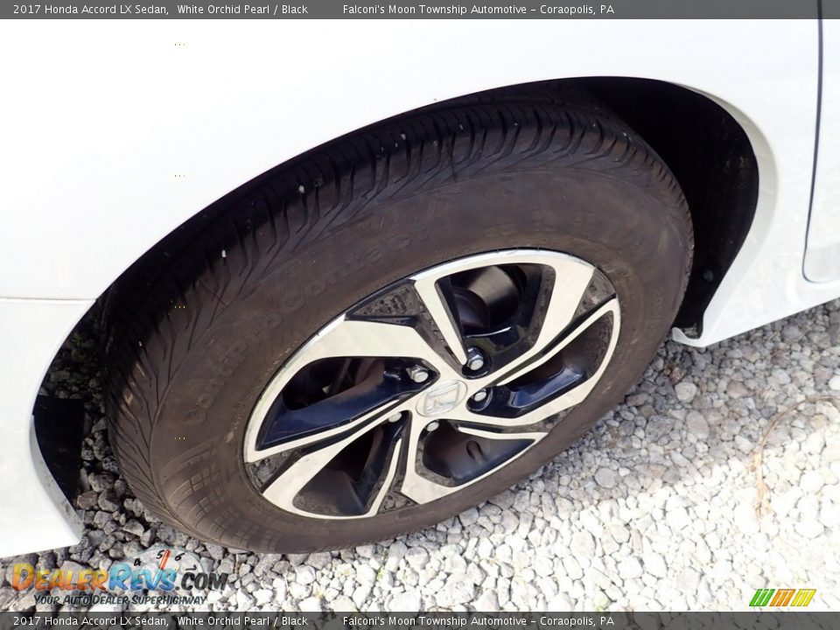Select bottom '2017 Honda Accord LX Sedan' caption

tap(90, 621)
